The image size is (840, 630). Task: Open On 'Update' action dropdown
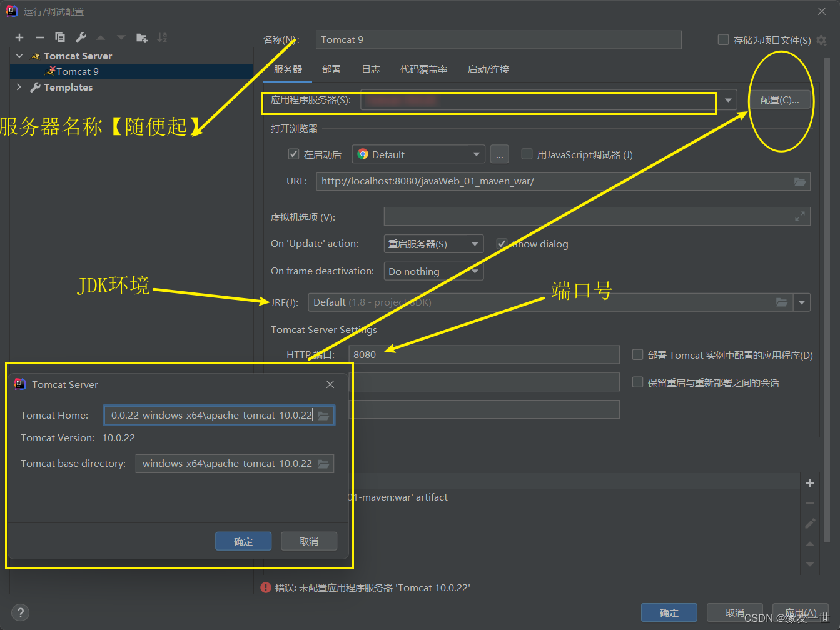coord(433,244)
